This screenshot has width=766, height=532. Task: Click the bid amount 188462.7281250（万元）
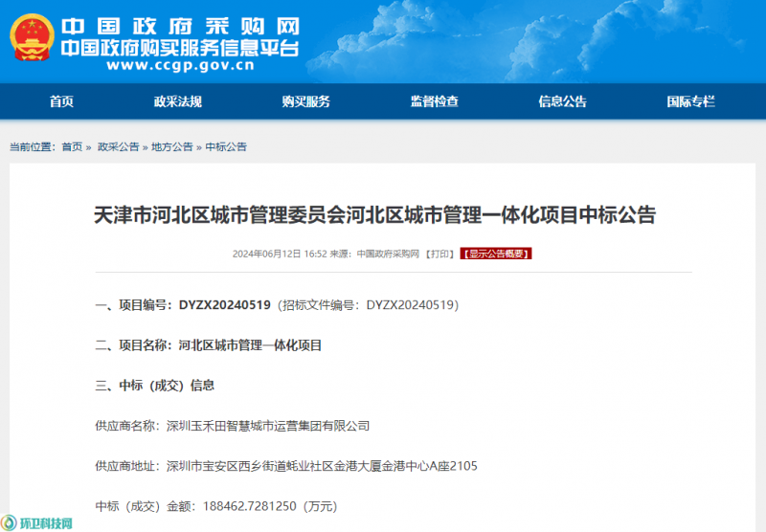pos(270,506)
